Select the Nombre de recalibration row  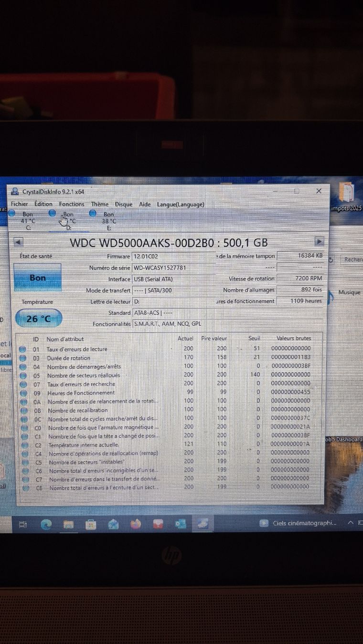point(170,410)
